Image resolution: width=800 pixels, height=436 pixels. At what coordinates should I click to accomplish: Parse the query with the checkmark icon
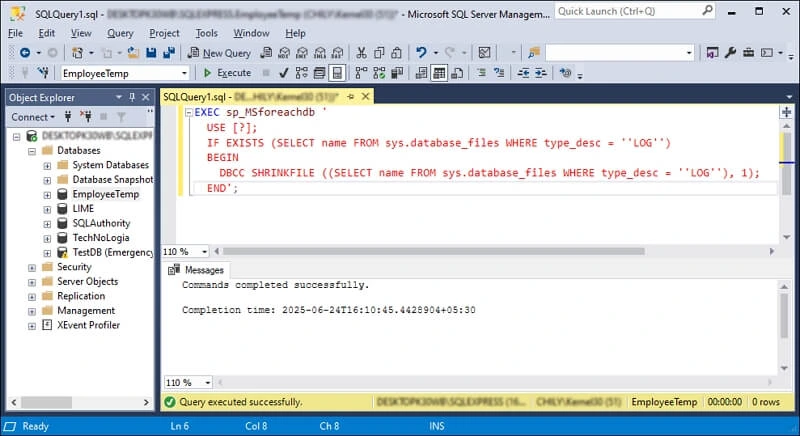[284, 73]
